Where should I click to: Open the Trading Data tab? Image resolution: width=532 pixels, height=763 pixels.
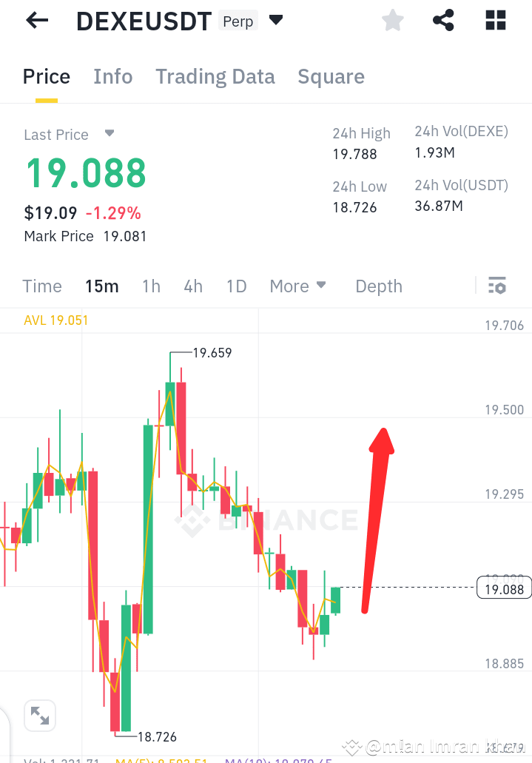215,76
